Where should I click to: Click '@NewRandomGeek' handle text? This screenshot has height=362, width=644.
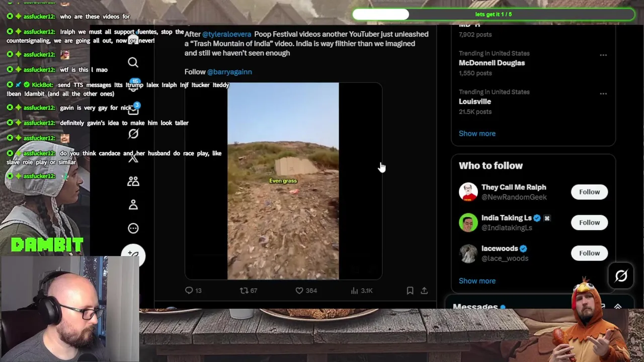click(514, 197)
